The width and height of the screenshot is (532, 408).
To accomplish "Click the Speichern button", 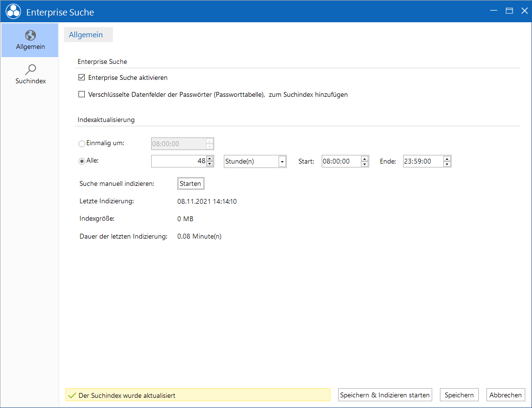I will 459,395.
